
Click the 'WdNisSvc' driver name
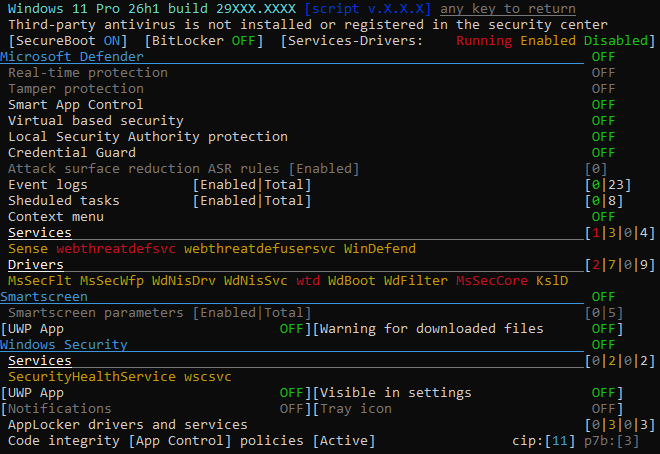point(256,280)
